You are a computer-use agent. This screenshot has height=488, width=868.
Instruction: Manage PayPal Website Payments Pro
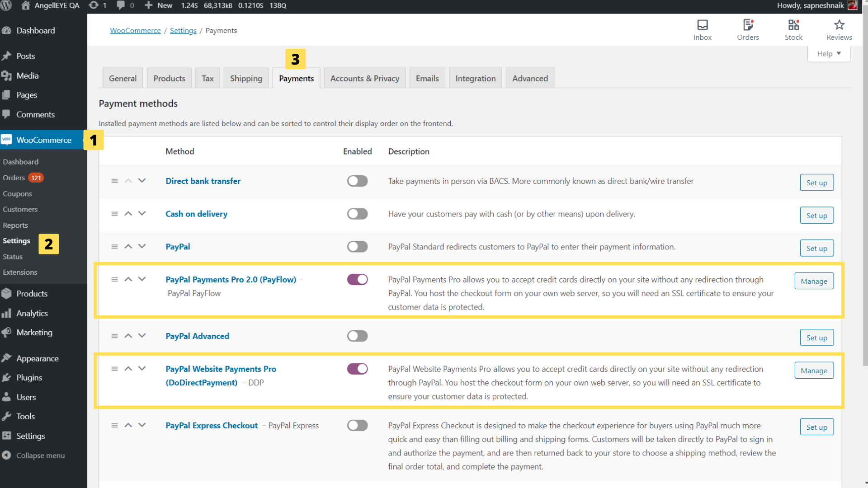[814, 371]
